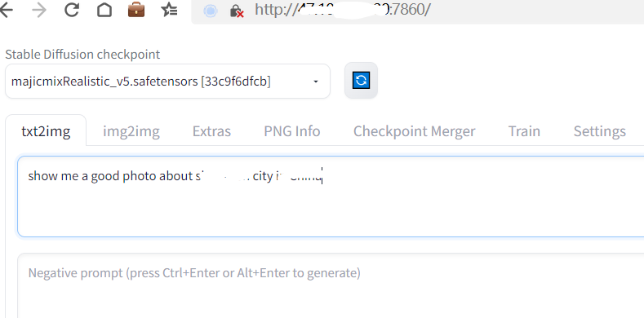644x318 pixels.
Task: Open the Stable Diffusion checkpoint dropdown
Action: coord(167,82)
